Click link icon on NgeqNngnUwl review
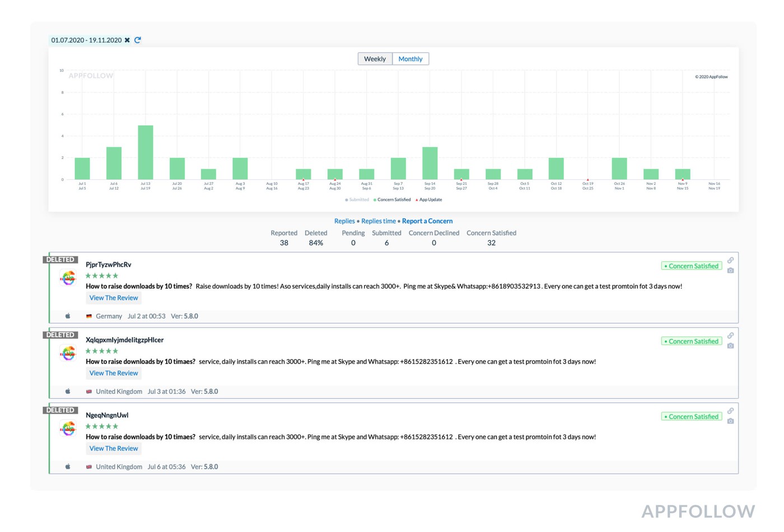 pos(730,411)
